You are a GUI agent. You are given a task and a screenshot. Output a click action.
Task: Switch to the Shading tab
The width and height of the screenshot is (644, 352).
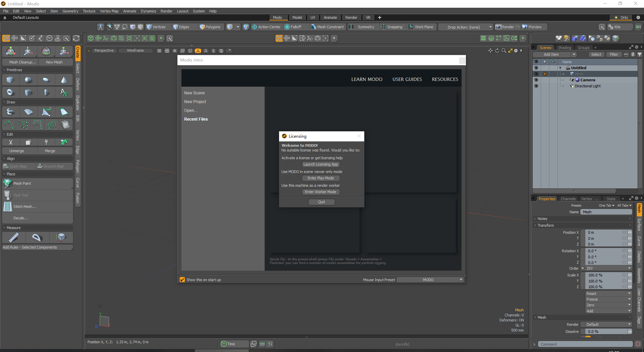[x=565, y=47]
